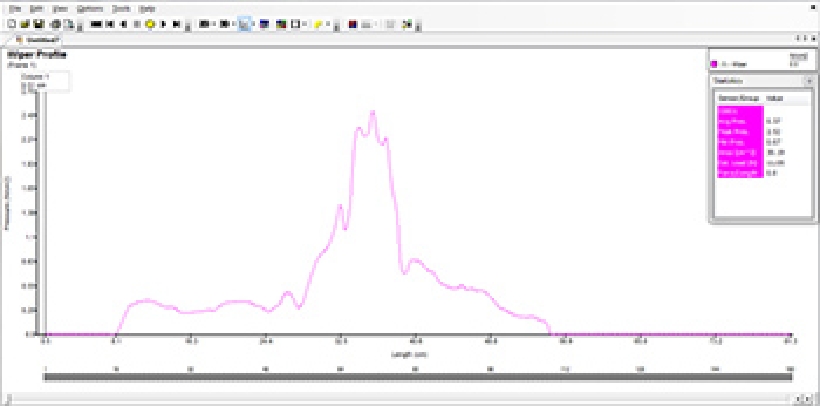
Task: Click the Open file folder icon
Action: click(x=23, y=23)
